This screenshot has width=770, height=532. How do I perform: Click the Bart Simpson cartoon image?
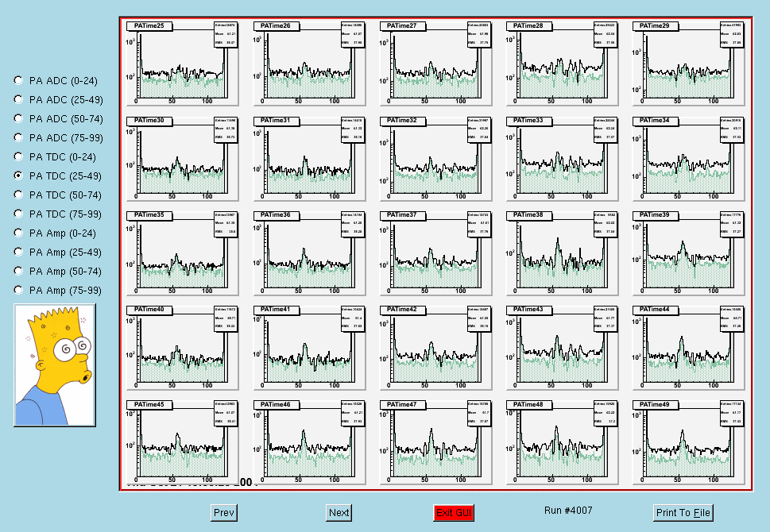click(x=55, y=364)
